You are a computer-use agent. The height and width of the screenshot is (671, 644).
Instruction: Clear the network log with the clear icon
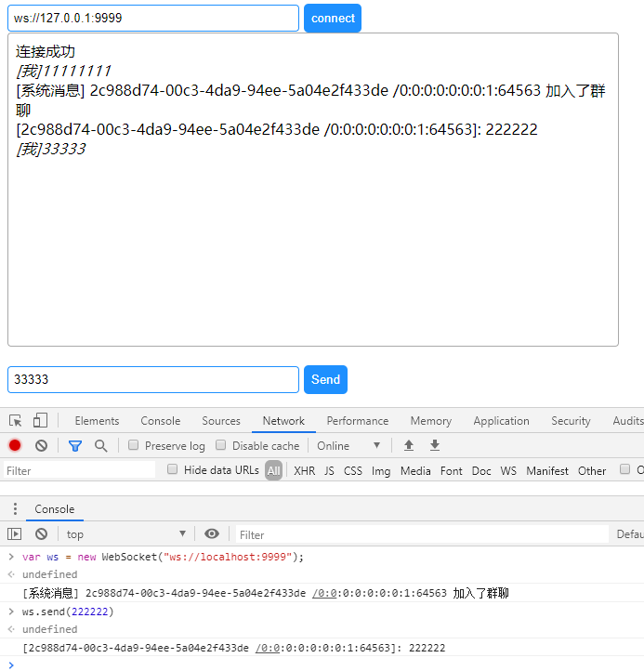(41, 445)
